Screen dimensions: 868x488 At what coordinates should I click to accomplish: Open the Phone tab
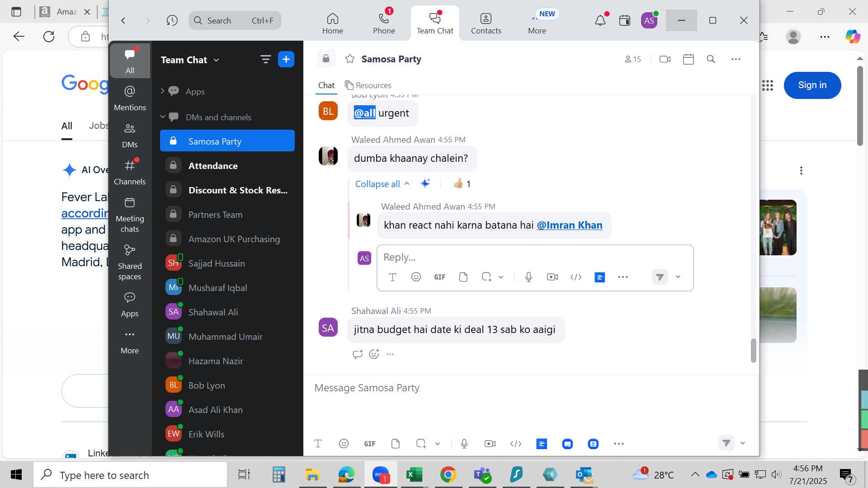384,23
